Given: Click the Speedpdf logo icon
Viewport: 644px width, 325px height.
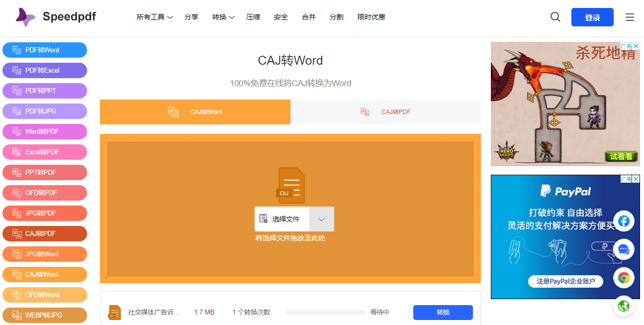Looking at the screenshot, I should point(24,16).
